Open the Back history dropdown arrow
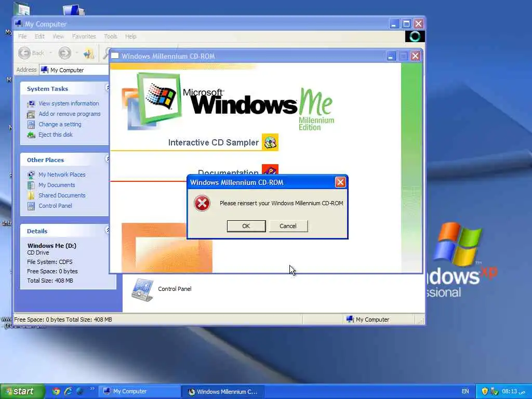 coord(50,53)
